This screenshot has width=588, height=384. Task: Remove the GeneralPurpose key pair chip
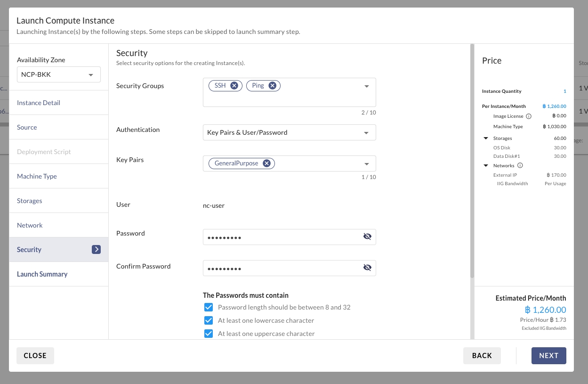tap(266, 163)
